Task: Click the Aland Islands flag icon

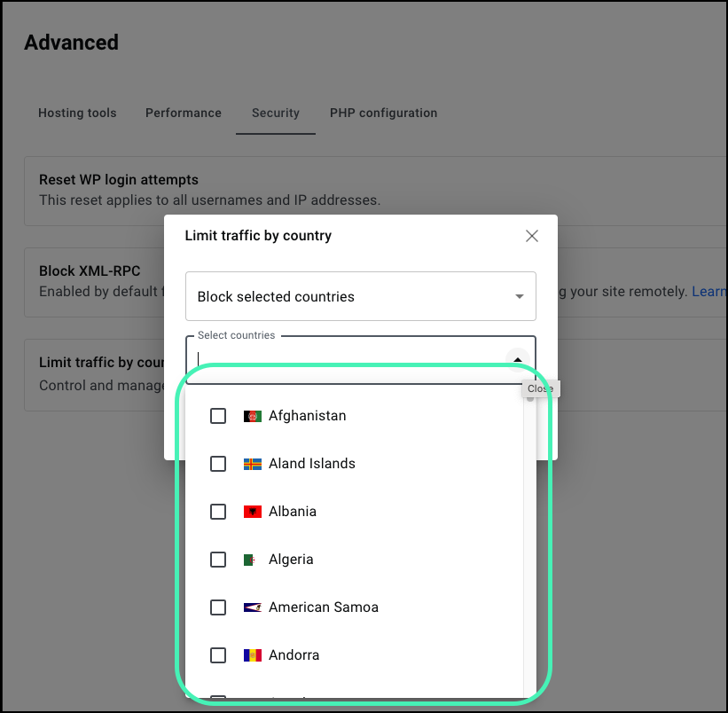Action: (253, 464)
